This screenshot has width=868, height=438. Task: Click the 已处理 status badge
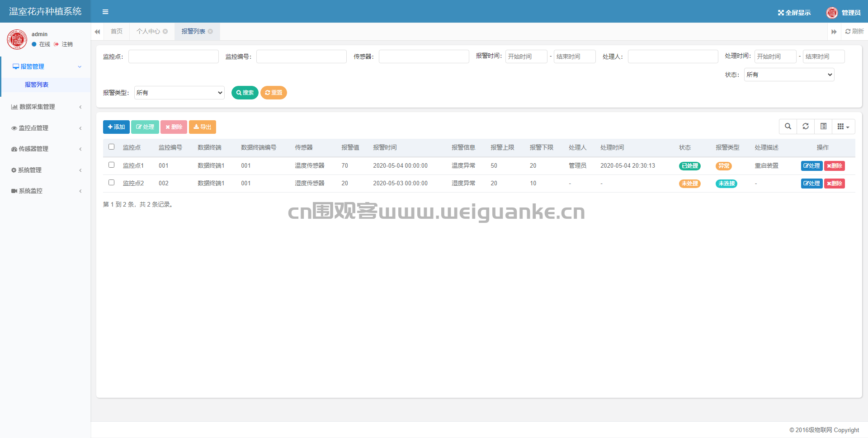[690, 166]
